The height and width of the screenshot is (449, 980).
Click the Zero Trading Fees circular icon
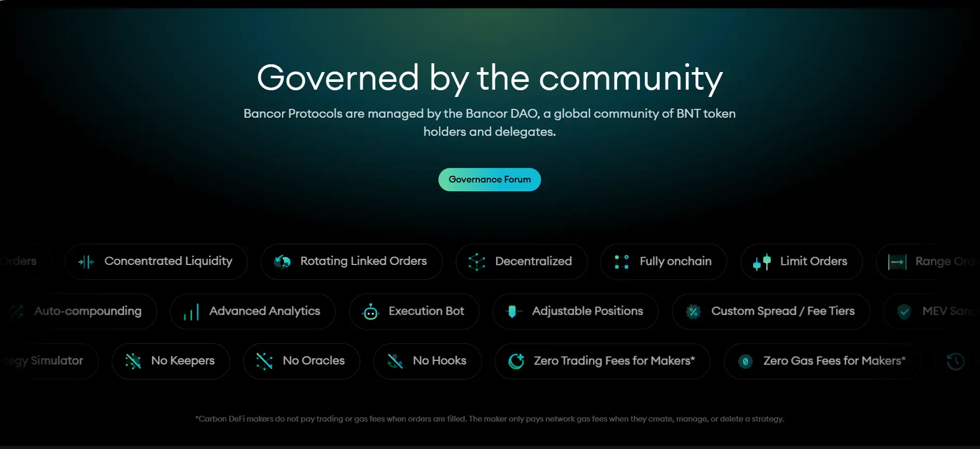pos(516,361)
